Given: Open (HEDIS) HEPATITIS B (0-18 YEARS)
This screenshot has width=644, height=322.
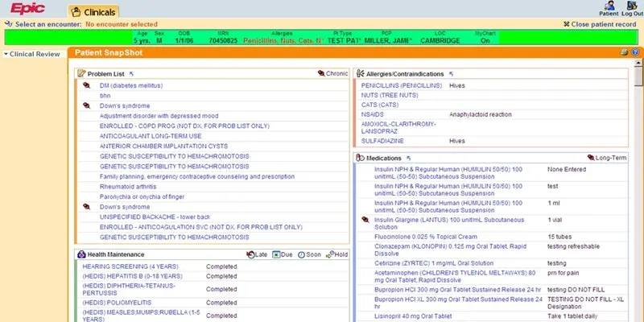Looking at the screenshot, I should 132,276.
